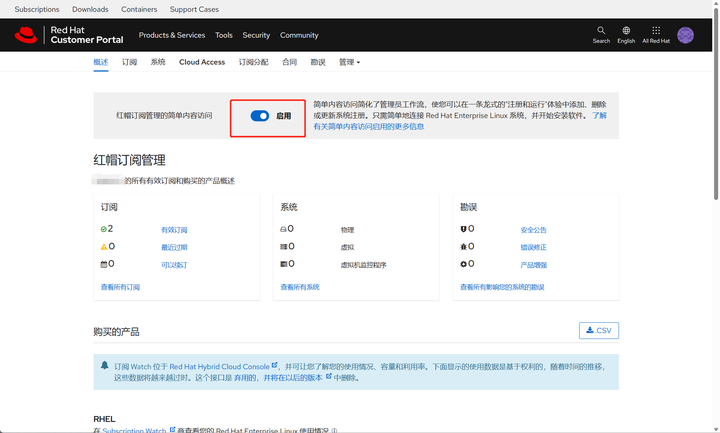Click the download icon on CSV button
This screenshot has height=433, width=720.
[590, 330]
